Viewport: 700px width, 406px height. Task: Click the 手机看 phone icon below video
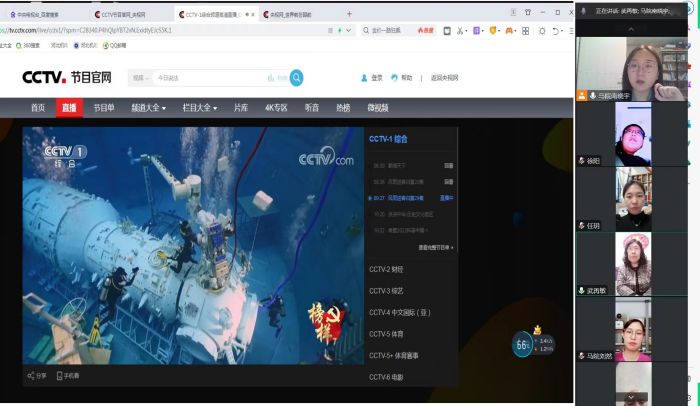pos(68,376)
